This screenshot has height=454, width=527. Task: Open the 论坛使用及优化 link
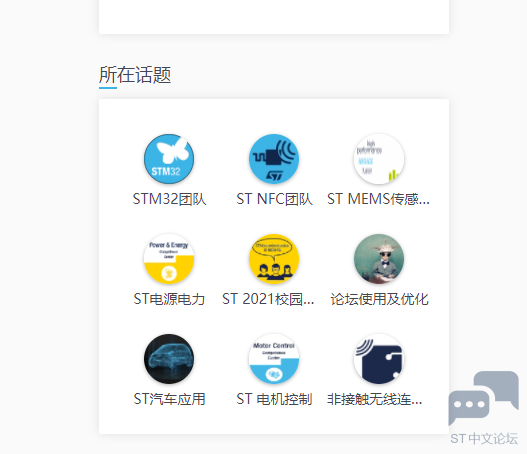[x=379, y=299]
